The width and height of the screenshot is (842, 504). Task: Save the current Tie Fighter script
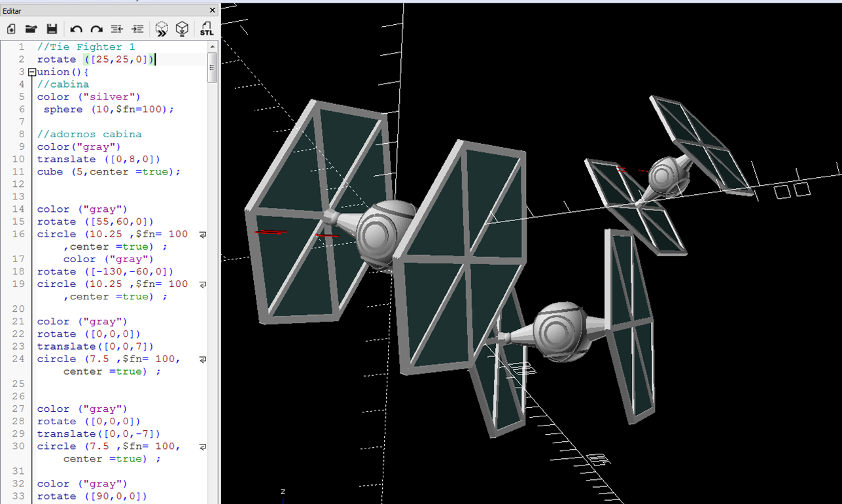click(52, 29)
